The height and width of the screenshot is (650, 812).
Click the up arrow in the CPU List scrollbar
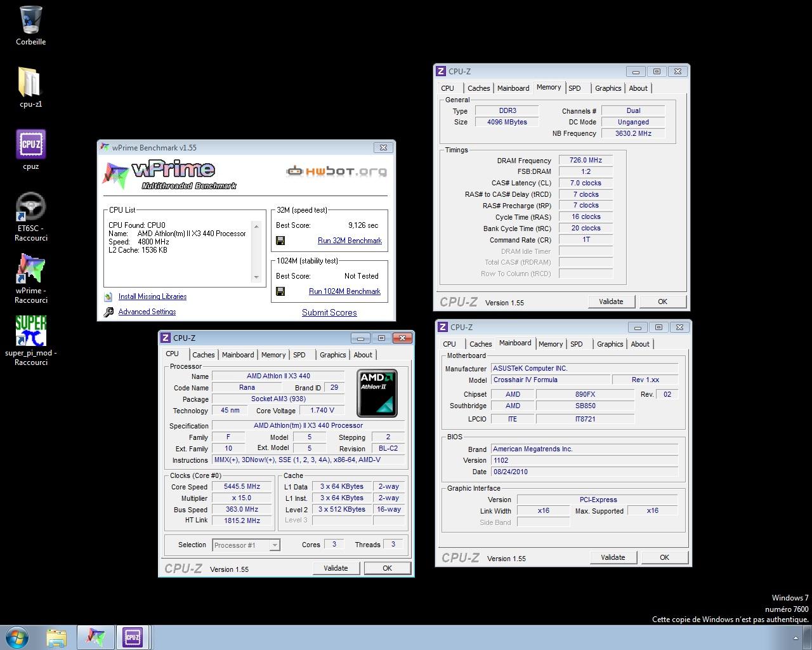click(256, 227)
